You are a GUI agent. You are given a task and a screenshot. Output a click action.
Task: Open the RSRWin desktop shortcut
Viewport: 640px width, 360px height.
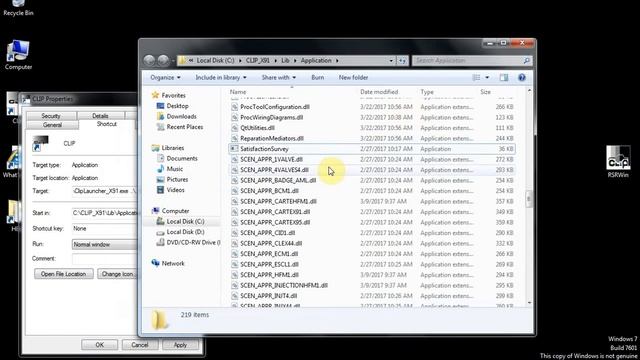pyautogui.click(x=618, y=162)
